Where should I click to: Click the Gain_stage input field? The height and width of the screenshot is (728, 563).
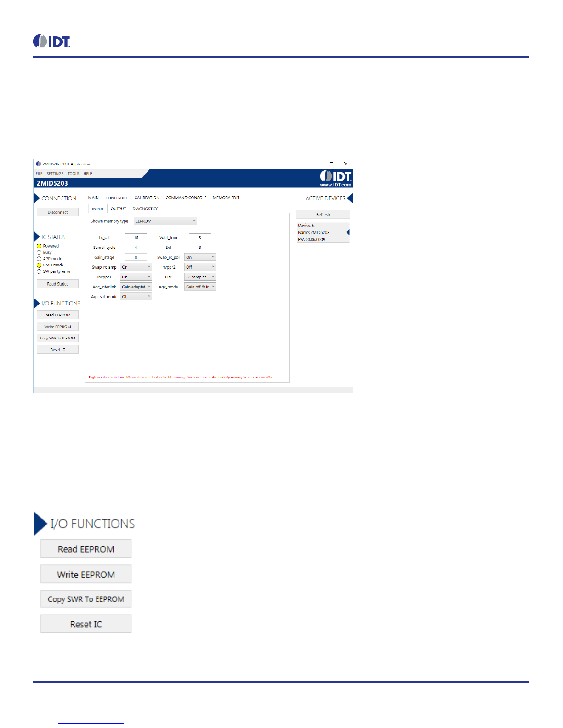click(x=136, y=257)
